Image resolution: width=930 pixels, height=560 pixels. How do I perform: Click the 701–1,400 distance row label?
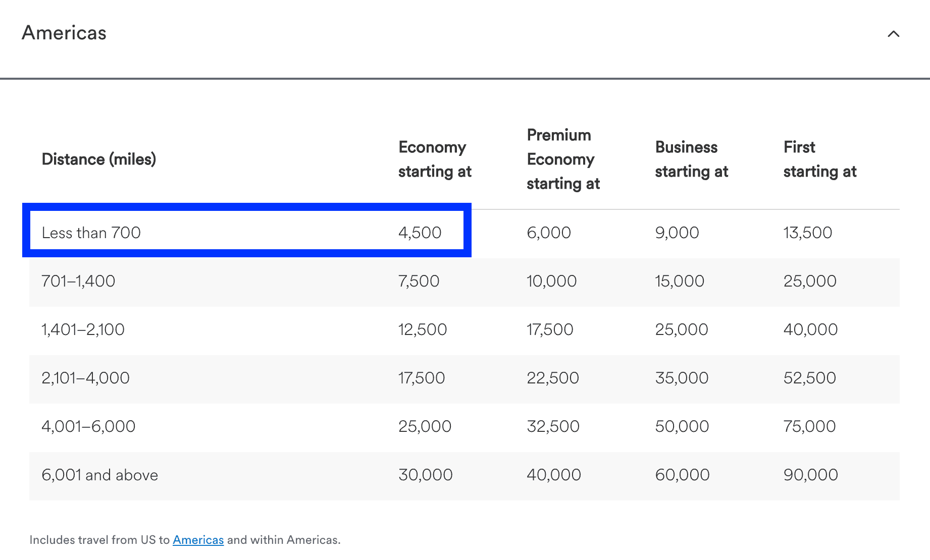click(78, 281)
